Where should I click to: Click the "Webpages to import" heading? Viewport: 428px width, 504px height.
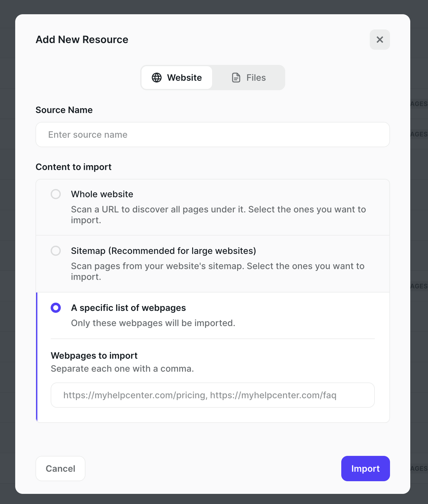[x=94, y=356]
